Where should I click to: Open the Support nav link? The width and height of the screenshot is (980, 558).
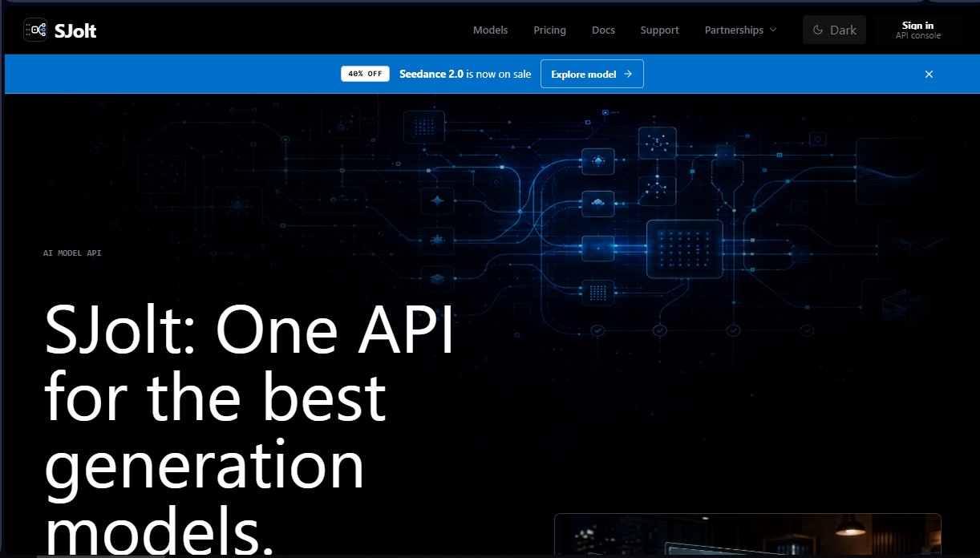(659, 30)
